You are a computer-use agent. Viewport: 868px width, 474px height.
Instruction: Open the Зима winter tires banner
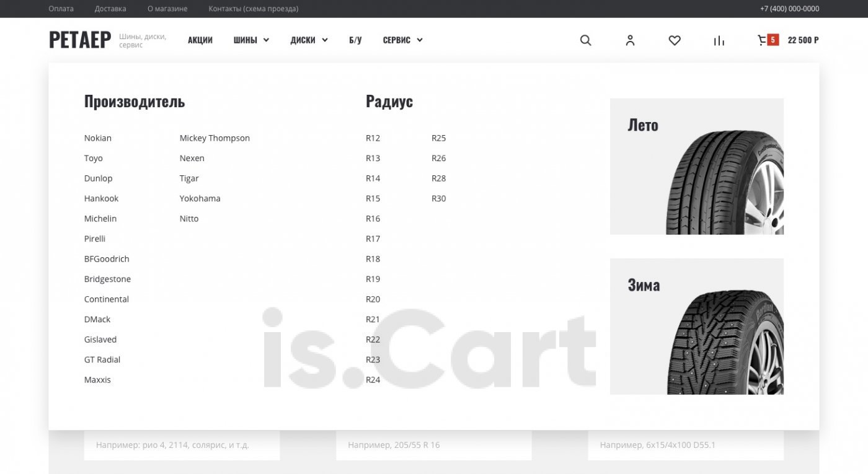coord(696,326)
